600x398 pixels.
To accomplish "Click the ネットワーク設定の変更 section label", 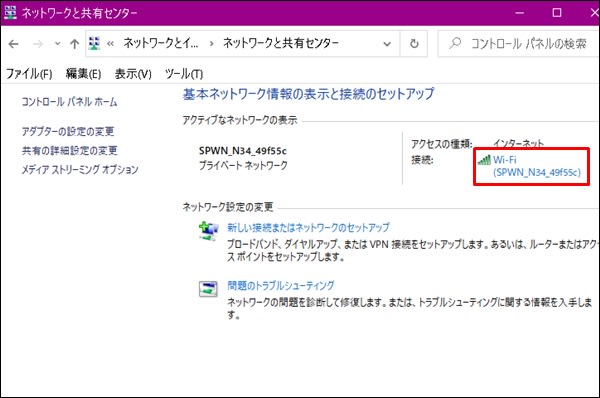I will (x=228, y=207).
